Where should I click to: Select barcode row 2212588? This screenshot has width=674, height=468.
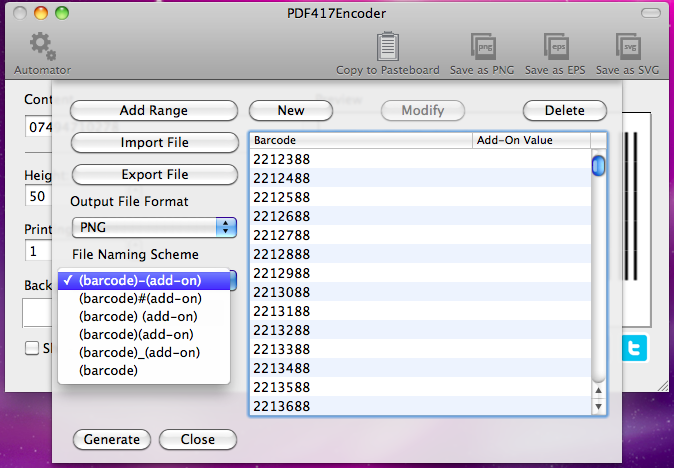pyautogui.click(x=420, y=197)
